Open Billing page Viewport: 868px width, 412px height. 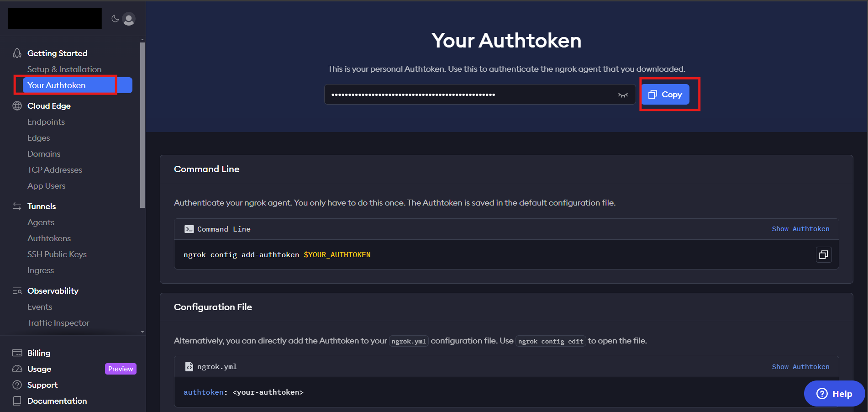point(39,353)
